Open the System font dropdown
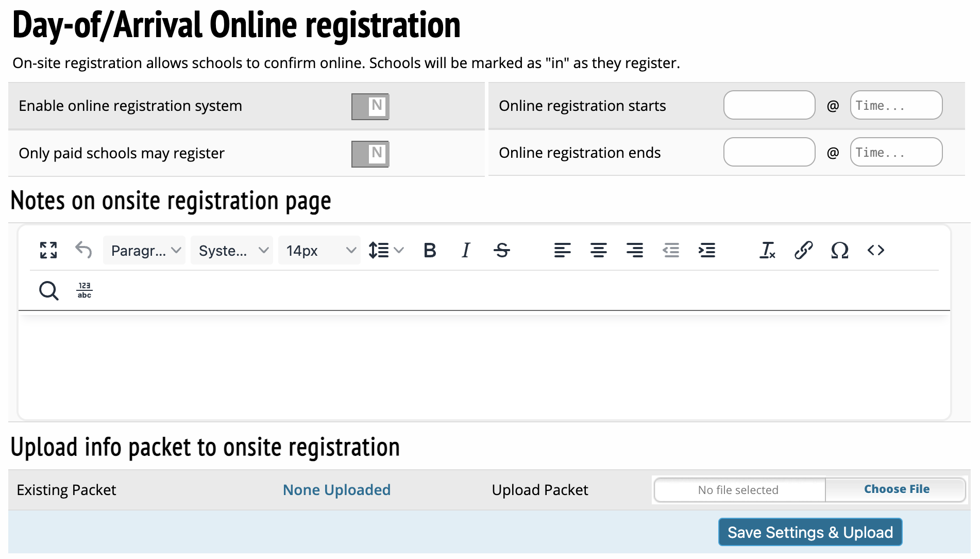 point(232,251)
